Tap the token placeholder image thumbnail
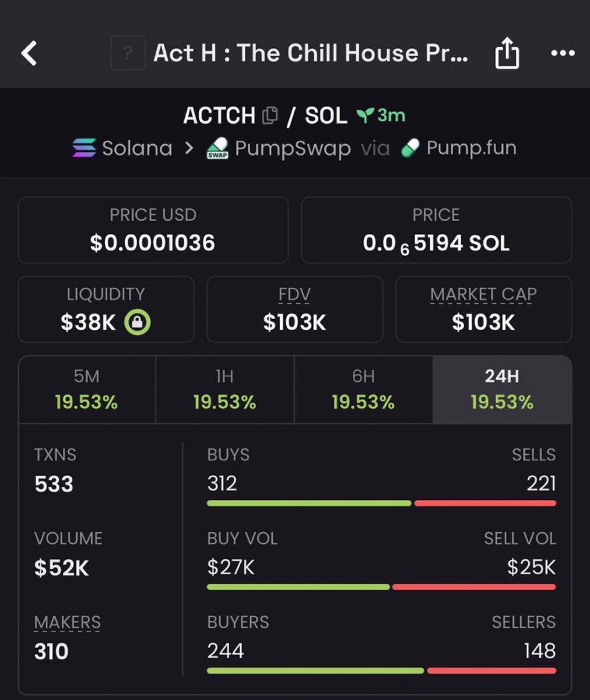590x700 pixels. pyautogui.click(x=128, y=54)
